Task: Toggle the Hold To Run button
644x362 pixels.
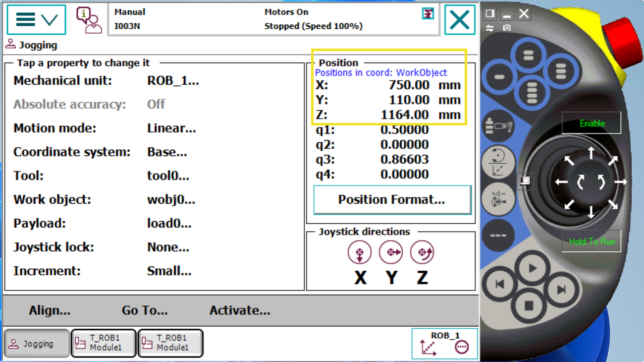Action: pyautogui.click(x=591, y=241)
